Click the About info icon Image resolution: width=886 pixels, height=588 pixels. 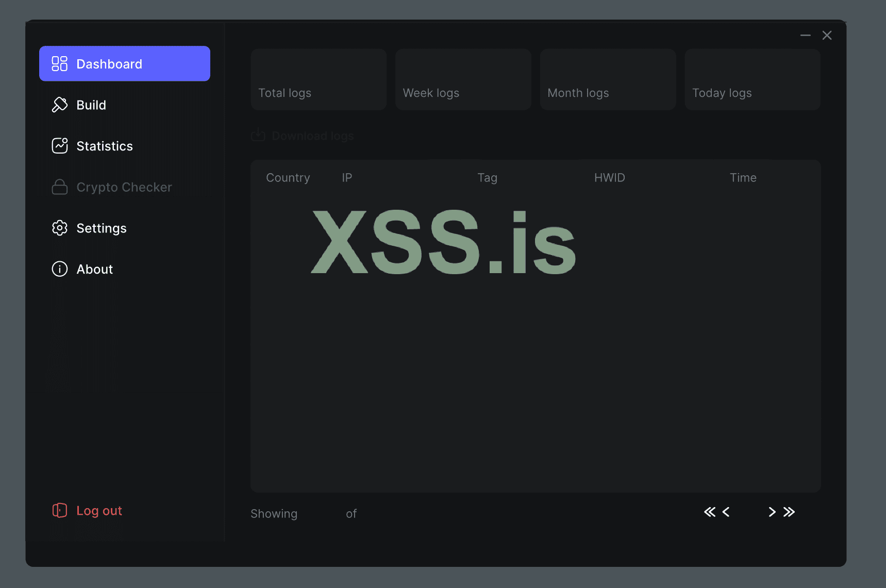(x=59, y=268)
